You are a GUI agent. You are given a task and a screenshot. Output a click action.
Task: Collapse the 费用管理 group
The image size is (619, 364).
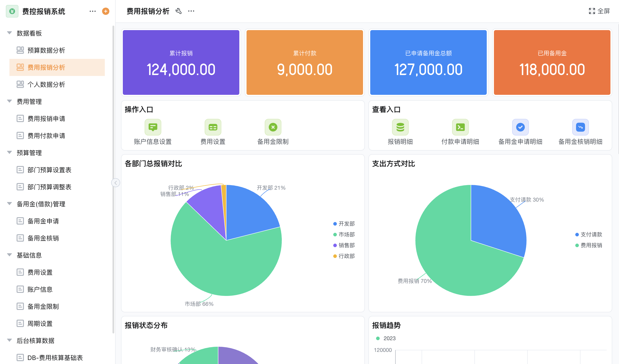[x=10, y=101]
